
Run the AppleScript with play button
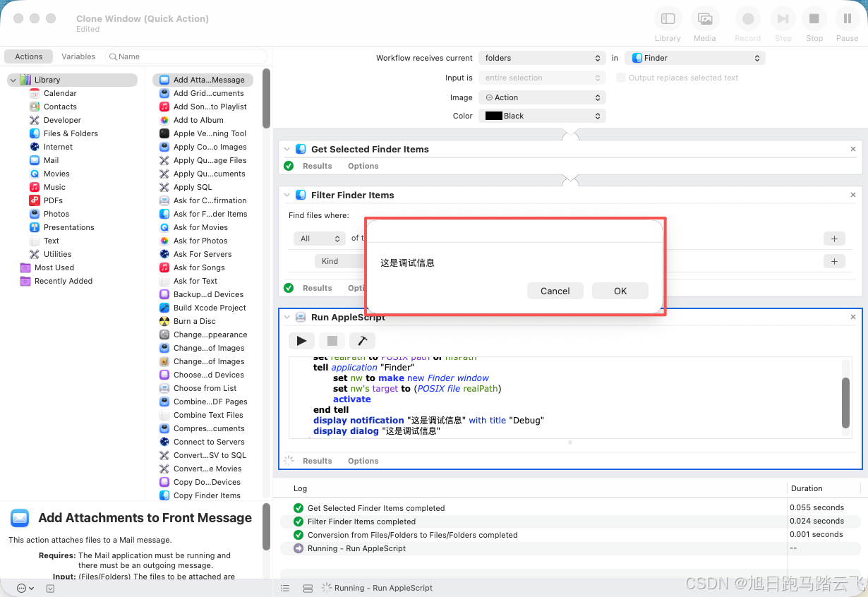[301, 341]
